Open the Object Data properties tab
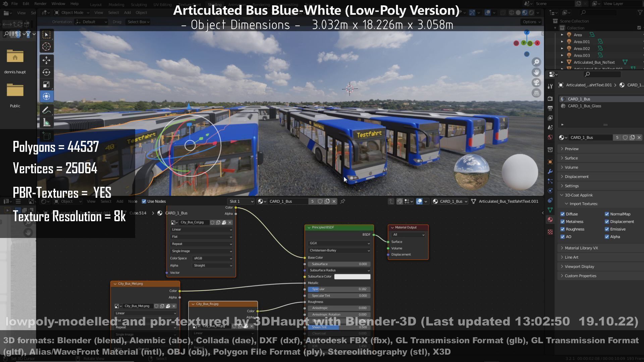Screen dimensions: 644x362 point(550,210)
